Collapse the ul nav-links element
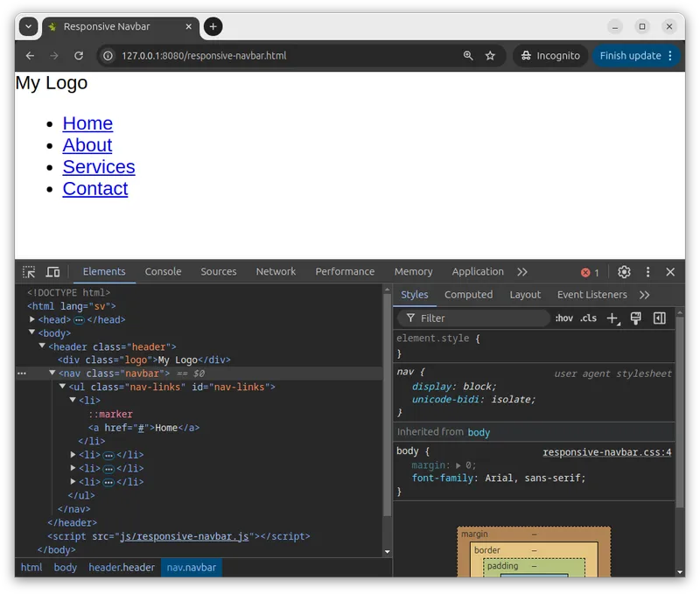This screenshot has width=700, height=594. [x=62, y=387]
